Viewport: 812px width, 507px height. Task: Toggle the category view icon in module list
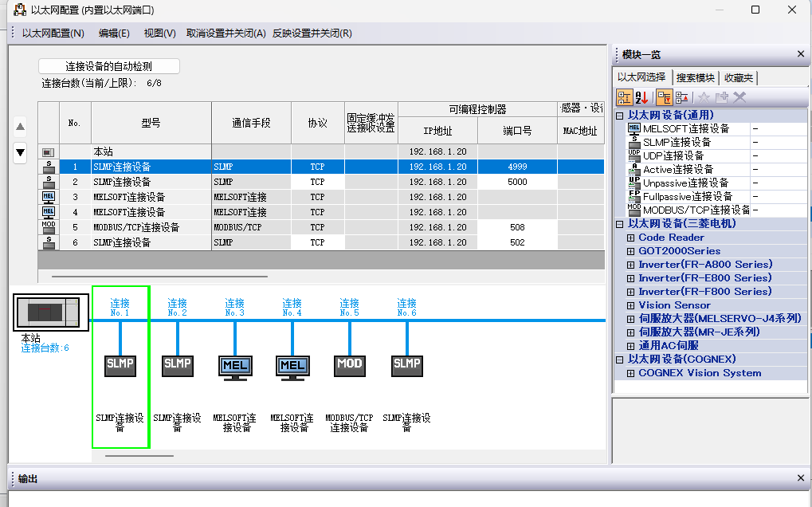[x=624, y=97]
